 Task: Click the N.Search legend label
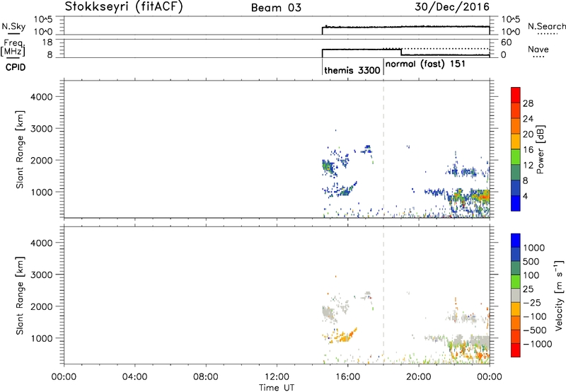tap(546, 26)
